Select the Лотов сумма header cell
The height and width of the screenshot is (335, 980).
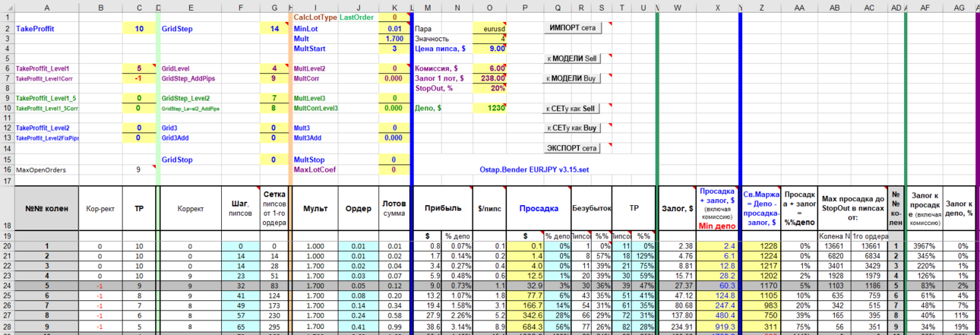(x=394, y=208)
